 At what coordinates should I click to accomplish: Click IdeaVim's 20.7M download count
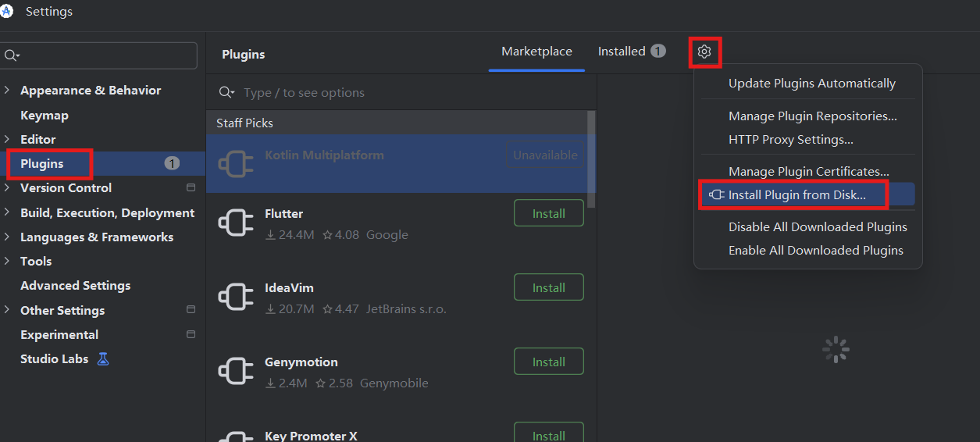(x=290, y=308)
